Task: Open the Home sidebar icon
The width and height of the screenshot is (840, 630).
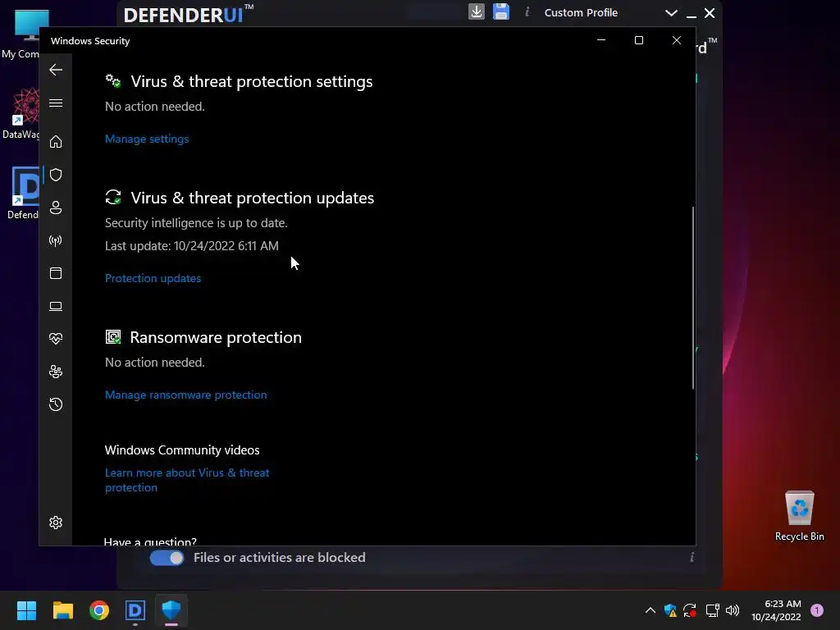Action: point(56,141)
